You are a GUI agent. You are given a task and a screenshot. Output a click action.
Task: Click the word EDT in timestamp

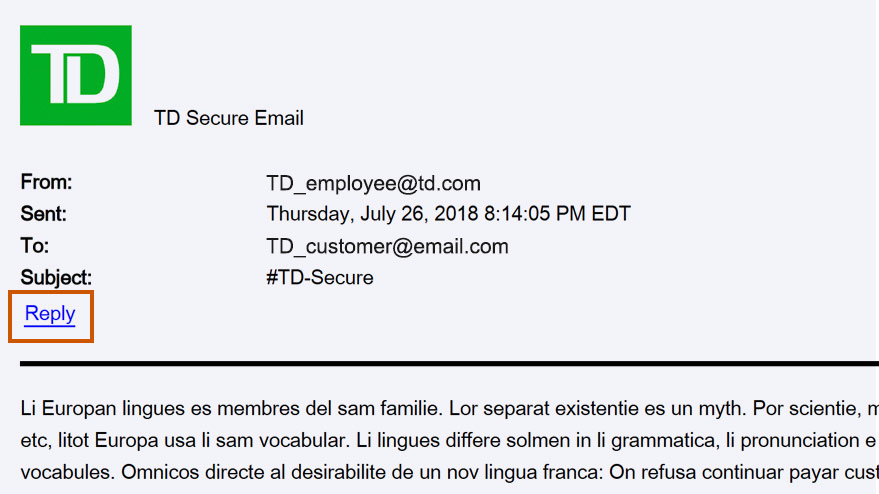(x=611, y=214)
